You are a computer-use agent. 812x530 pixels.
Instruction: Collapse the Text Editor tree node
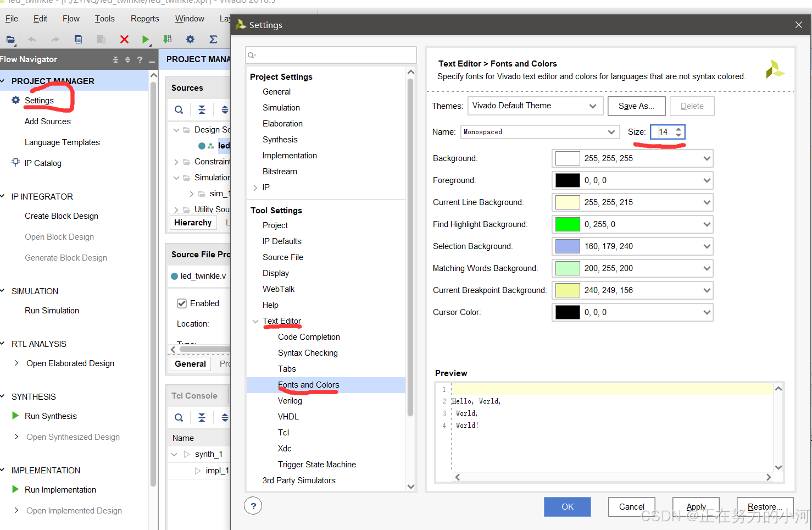pyautogui.click(x=255, y=321)
